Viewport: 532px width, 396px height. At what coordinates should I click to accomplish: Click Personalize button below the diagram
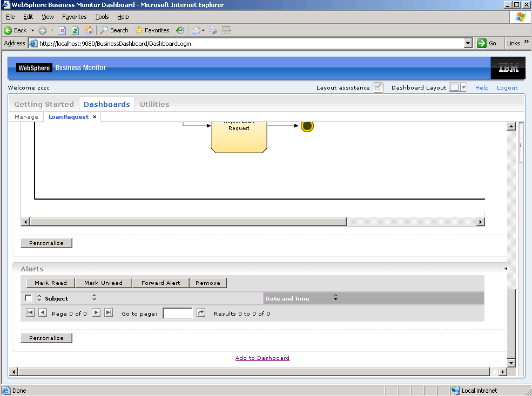click(46, 243)
